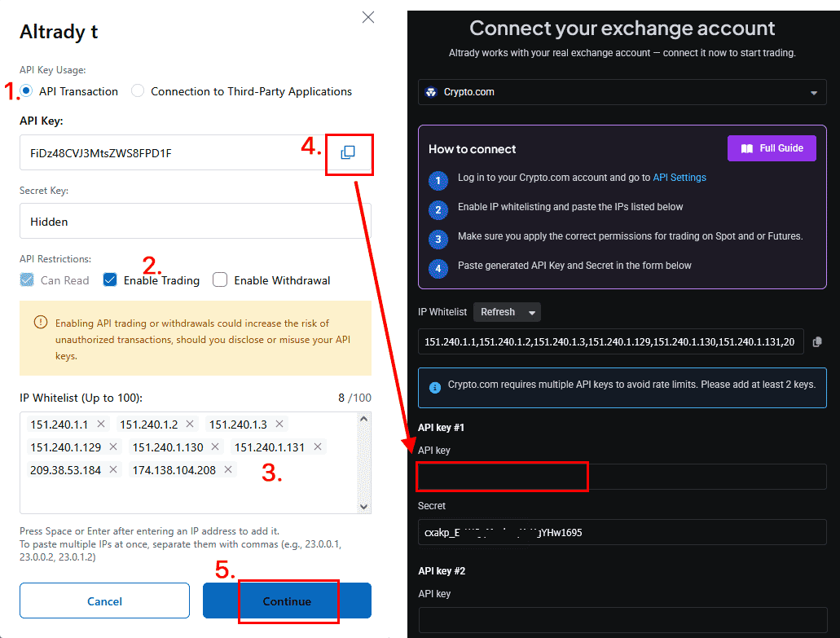Screen dimensions: 840x638
Task: Click the Continue button
Action: pos(287,601)
